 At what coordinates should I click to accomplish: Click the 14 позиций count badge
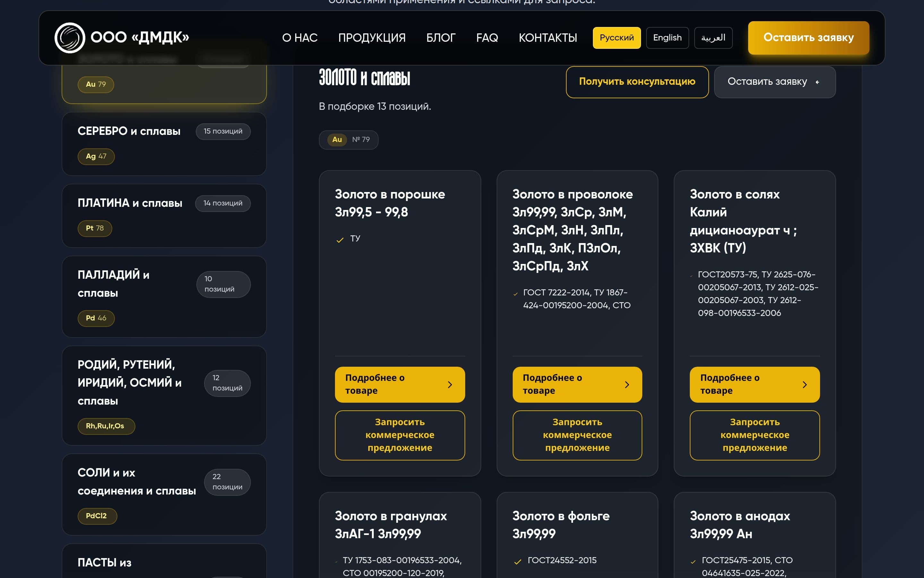tap(223, 203)
